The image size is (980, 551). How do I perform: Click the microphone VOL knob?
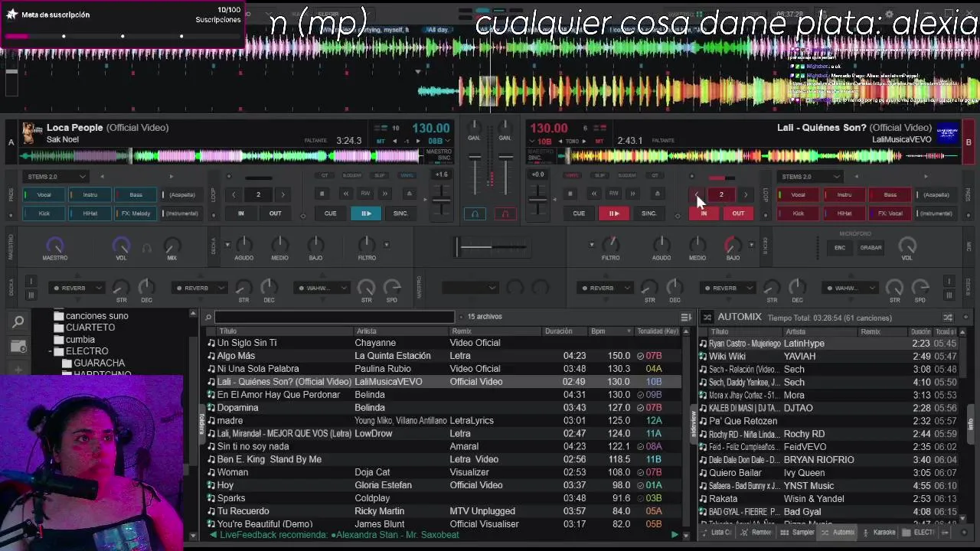(907, 246)
